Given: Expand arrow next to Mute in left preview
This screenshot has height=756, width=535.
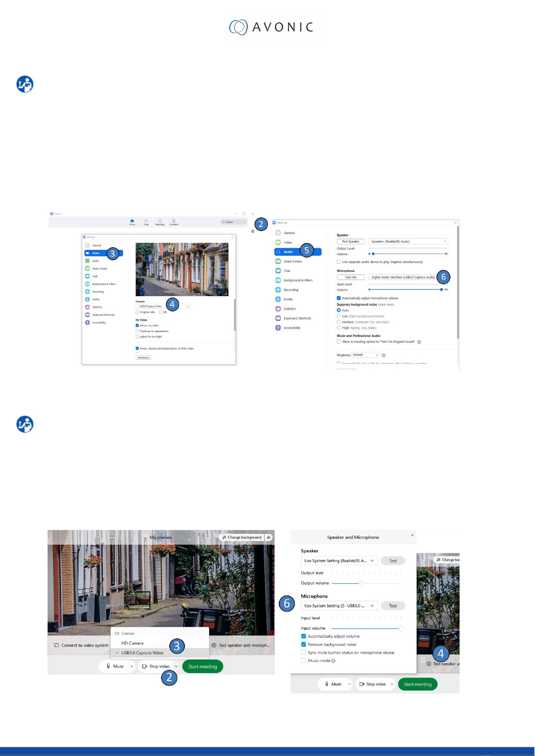Looking at the screenshot, I should click(x=132, y=666).
